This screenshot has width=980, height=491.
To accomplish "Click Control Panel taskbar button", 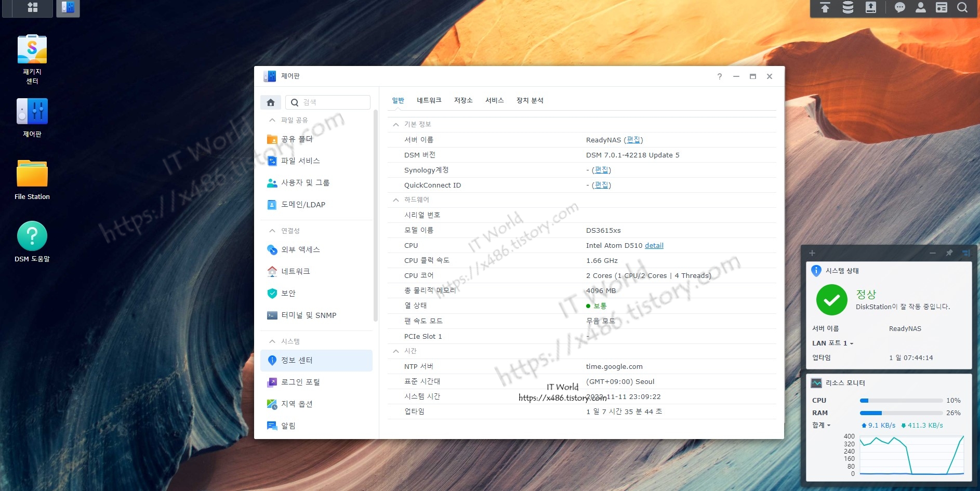I will [x=68, y=8].
